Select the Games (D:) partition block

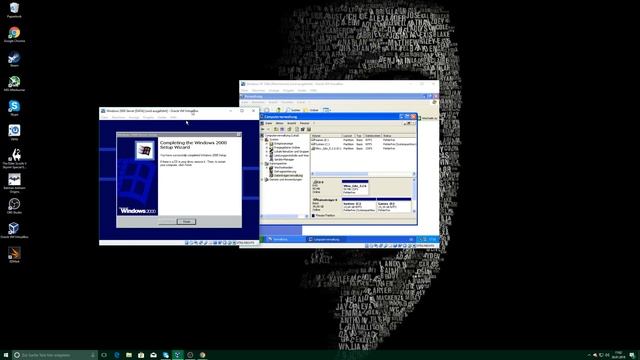pos(393,206)
